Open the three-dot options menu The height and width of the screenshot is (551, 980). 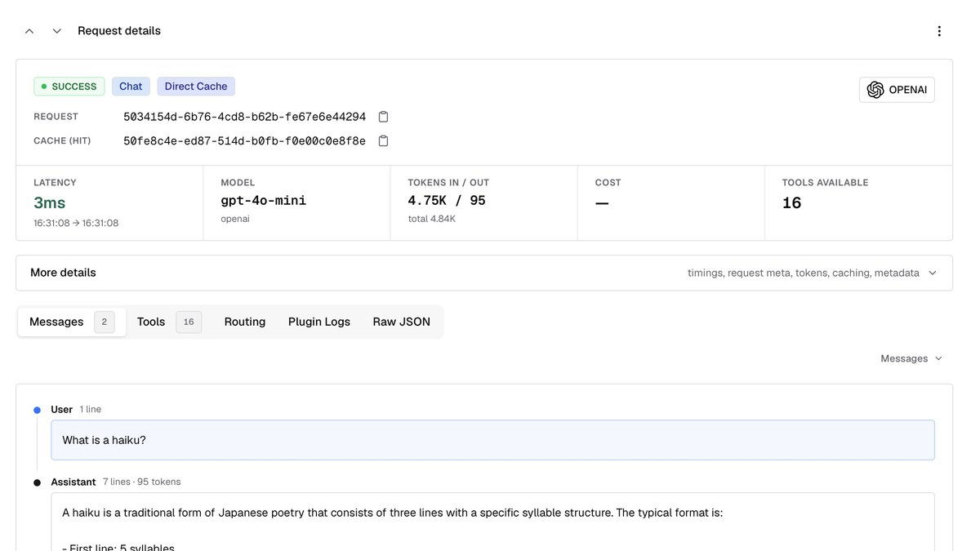coord(939,31)
